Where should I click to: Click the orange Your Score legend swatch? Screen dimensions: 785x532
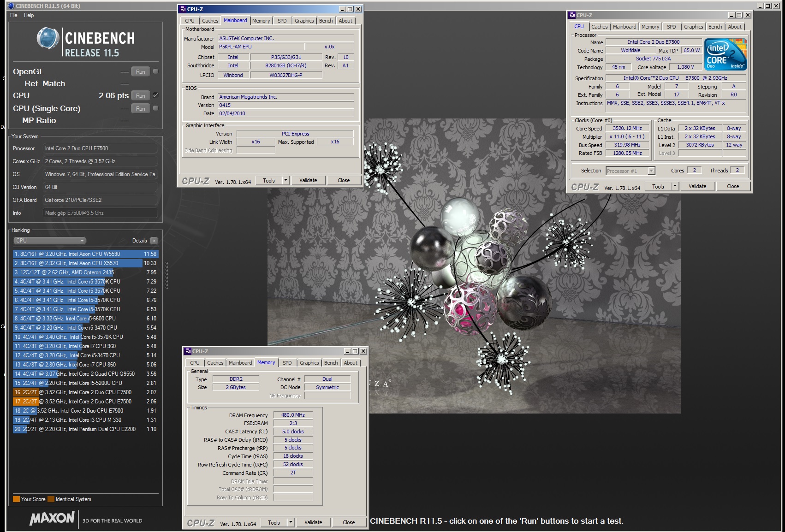[x=16, y=499]
